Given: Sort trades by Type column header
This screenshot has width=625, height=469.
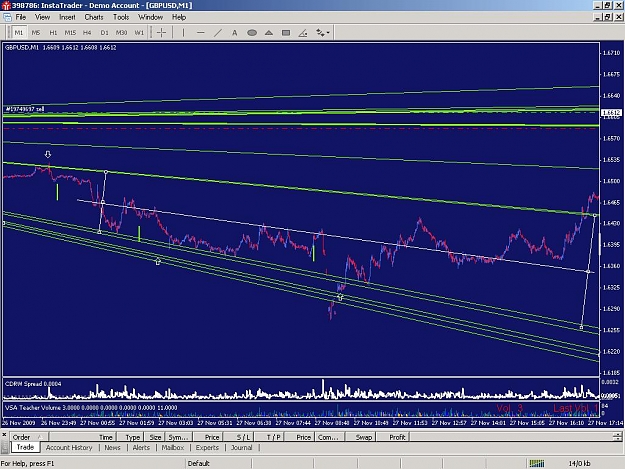Looking at the screenshot, I should click(130, 437).
